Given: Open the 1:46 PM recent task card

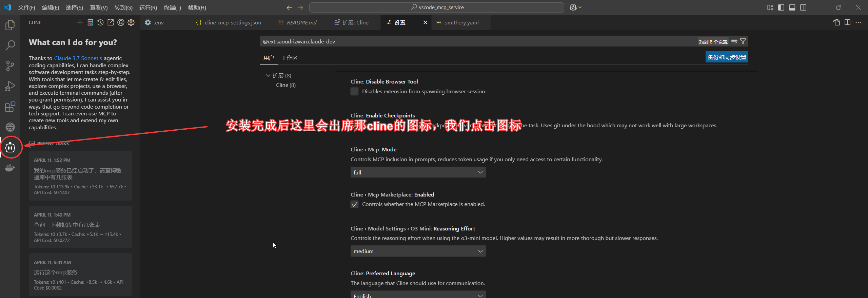Looking at the screenshot, I should point(80,227).
